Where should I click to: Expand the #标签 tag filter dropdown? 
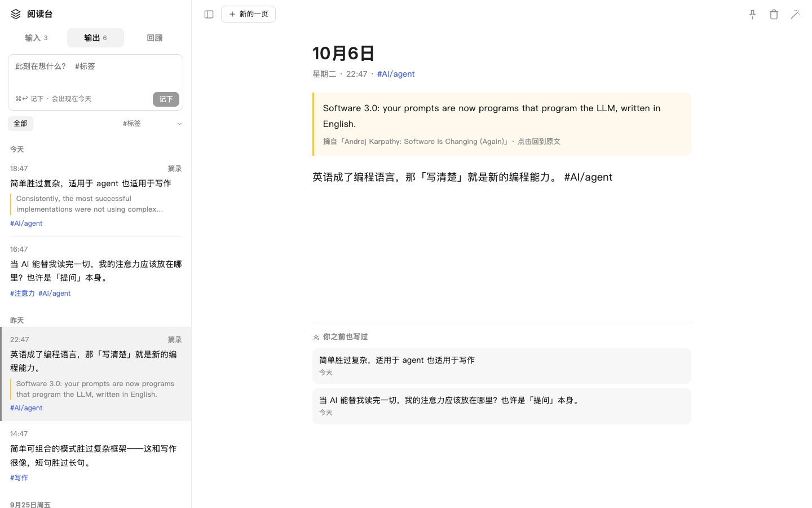152,124
